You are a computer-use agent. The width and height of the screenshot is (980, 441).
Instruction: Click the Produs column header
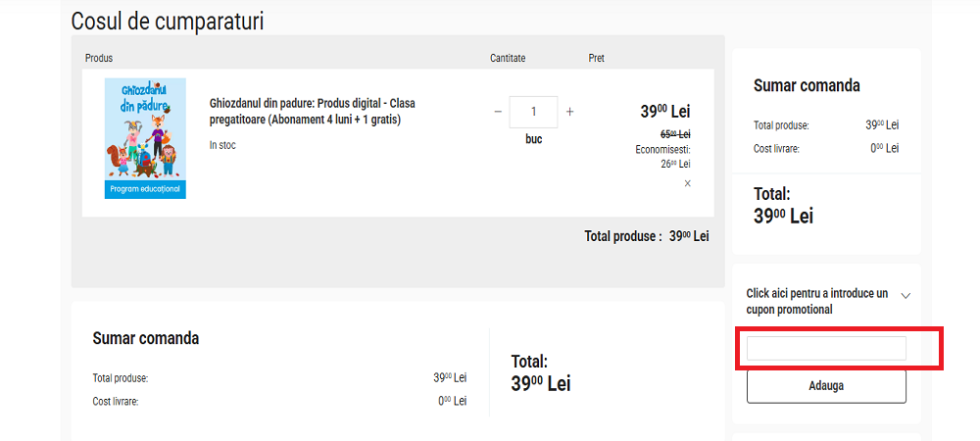pos(99,59)
